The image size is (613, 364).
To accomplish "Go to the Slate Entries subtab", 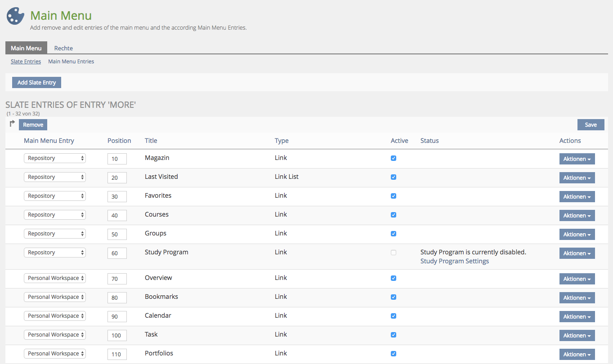I will click(26, 62).
